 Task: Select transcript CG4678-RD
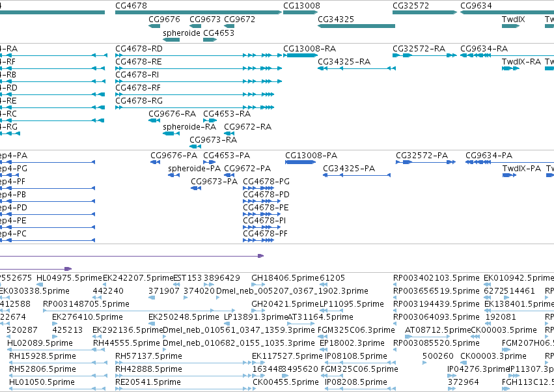pyautogui.click(x=199, y=55)
